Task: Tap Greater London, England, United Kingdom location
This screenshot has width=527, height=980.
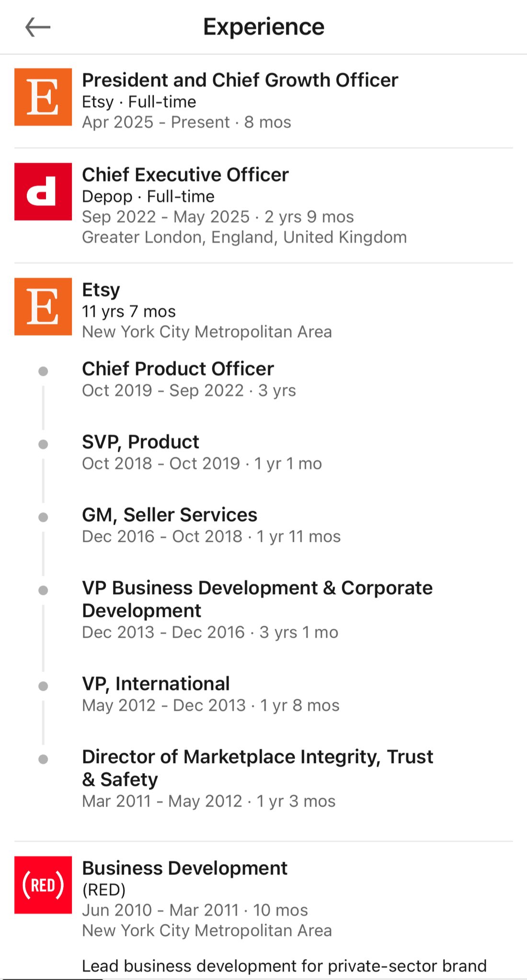Action: click(x=244, y=237)
